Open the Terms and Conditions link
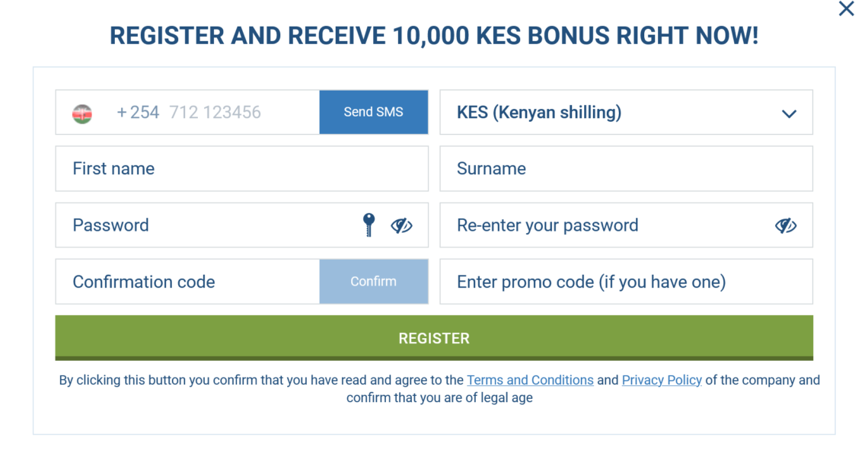Viewport: 868px width, 453px height. pos(530,380)
